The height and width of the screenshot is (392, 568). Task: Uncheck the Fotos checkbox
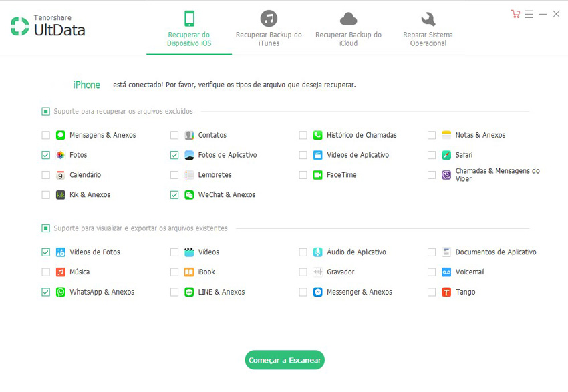click(x=45, y=155)
